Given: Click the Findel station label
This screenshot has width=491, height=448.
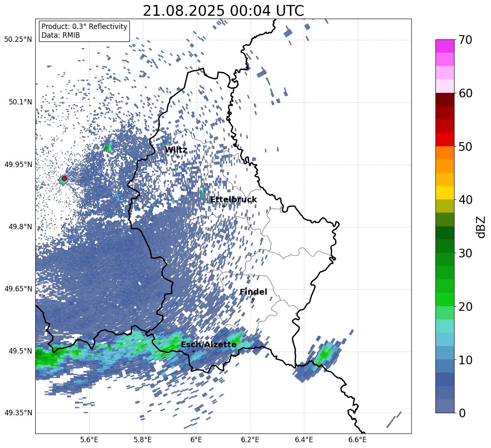Looking at the screenshot, I should click(x=253, y=292).
